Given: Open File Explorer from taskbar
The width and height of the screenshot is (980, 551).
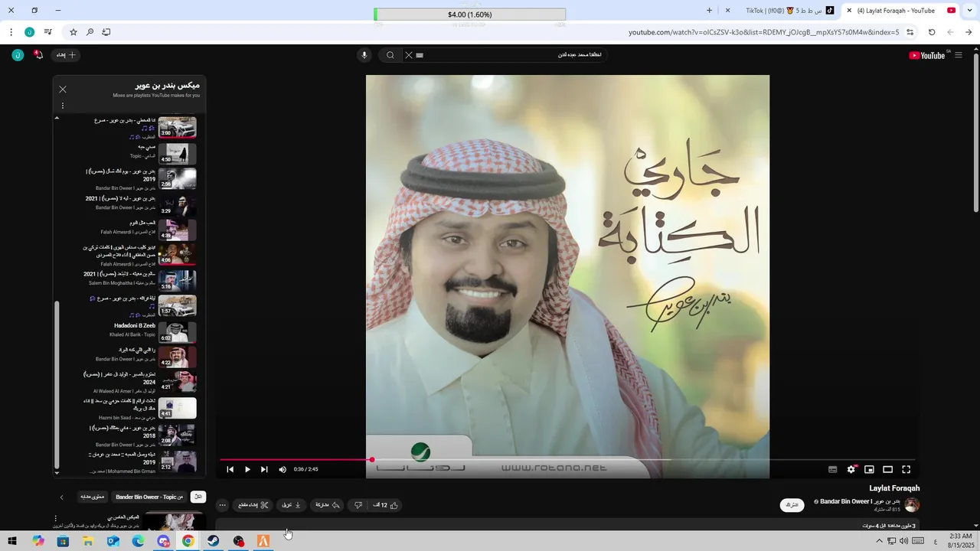Looking at the screenshot, I should click(88, 541).
